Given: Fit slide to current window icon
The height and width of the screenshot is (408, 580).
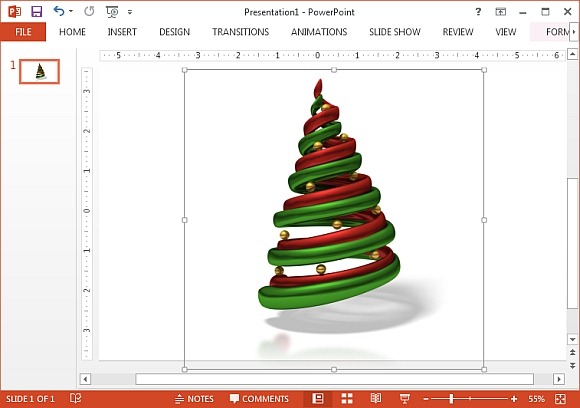Looking at the screenshot, I should 560,399.
